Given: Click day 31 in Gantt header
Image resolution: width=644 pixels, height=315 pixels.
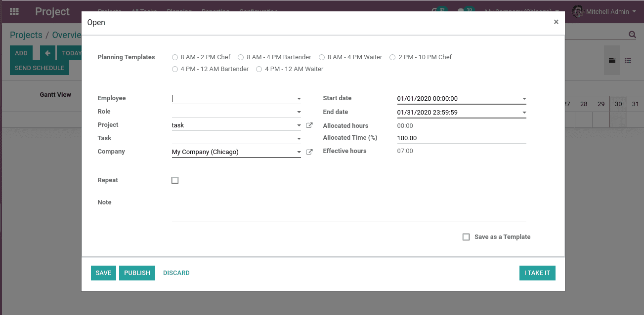Looking at the screenshot, I should pos(636,104).
